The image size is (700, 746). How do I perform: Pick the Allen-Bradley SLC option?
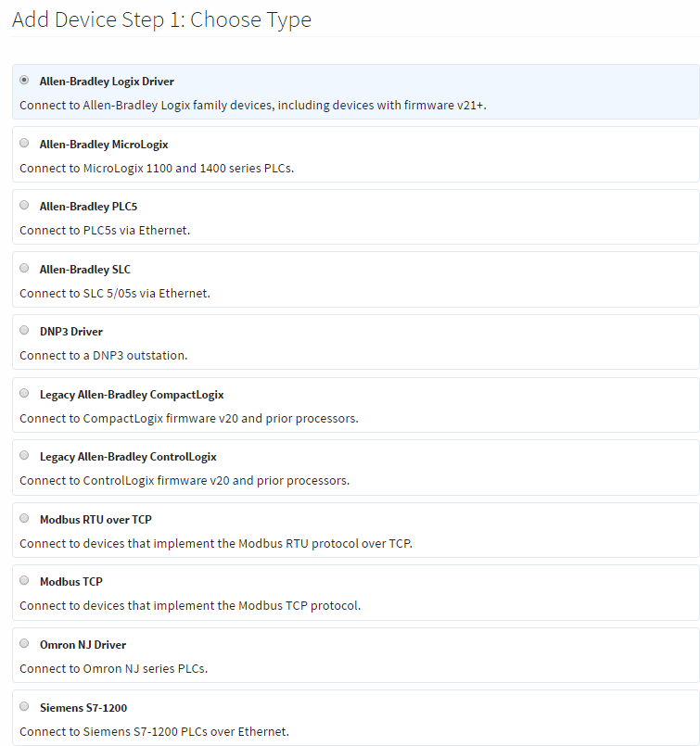click(23, 268)
